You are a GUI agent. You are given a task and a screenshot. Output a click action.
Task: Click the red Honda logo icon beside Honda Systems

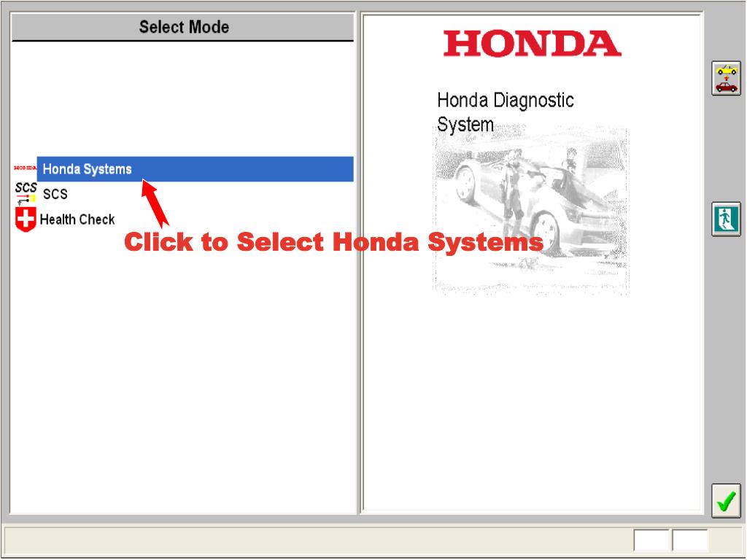pyautogui.click(x=25, y=168)
